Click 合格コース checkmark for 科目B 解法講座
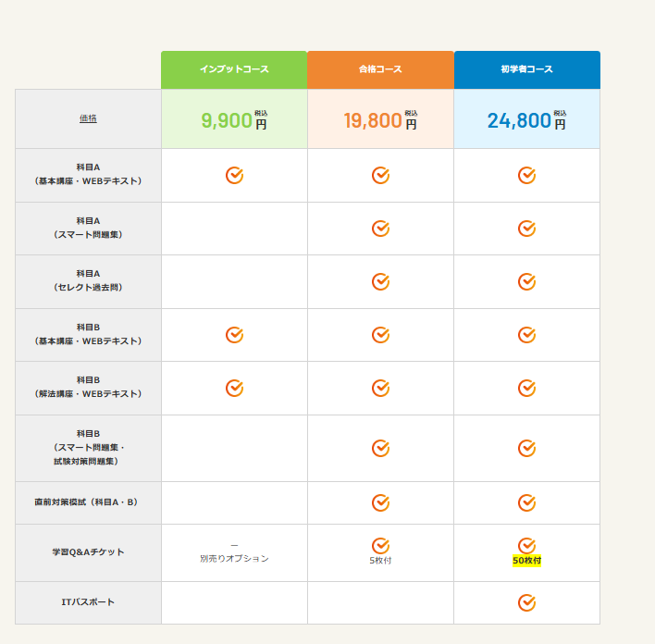 380,388
